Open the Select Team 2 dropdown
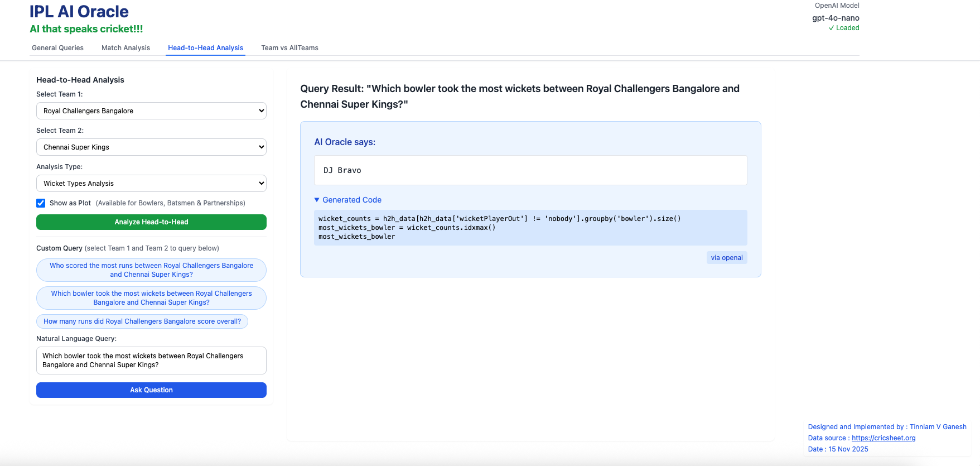Image resolution: width=980 pixels, height=466 pixels. pos(151,147)
